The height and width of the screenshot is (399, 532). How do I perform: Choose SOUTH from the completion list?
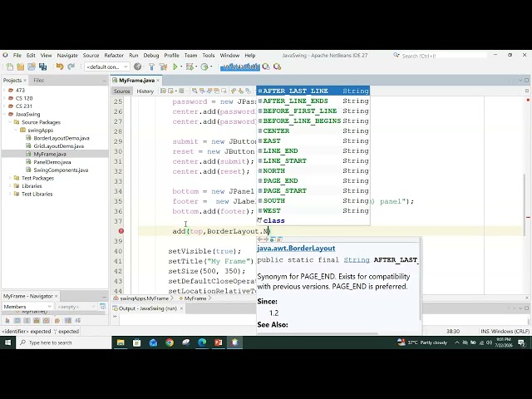[x=313, y=201]
